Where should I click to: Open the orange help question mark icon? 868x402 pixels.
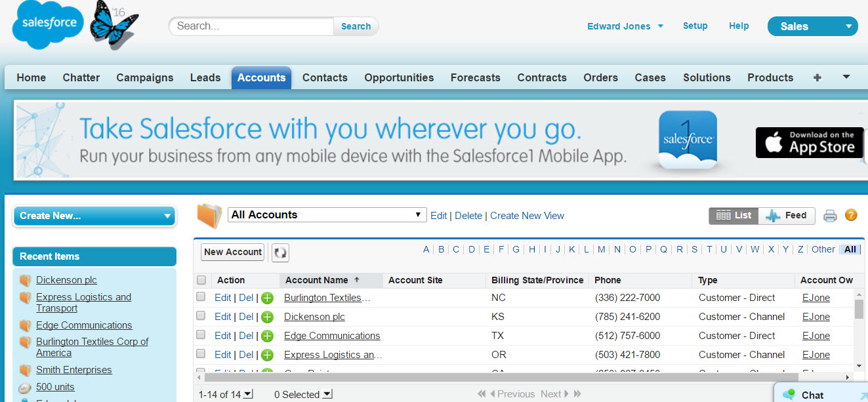pos(851,214)
